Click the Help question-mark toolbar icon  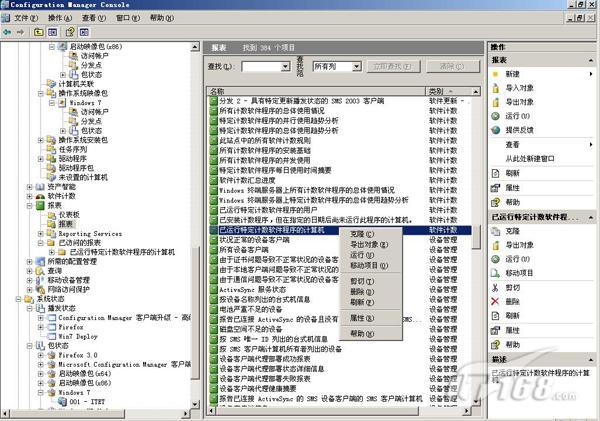coord(70,32)
